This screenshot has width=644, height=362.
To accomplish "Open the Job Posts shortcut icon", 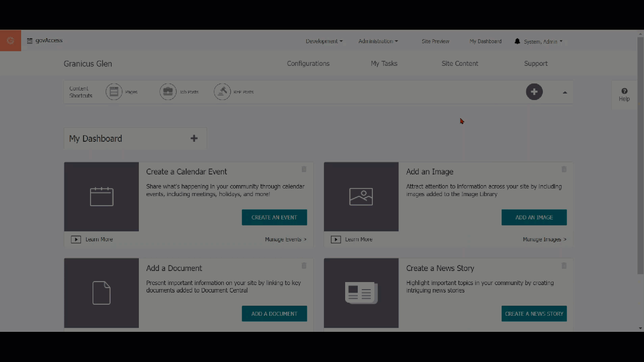I will [x=168, y=92].
